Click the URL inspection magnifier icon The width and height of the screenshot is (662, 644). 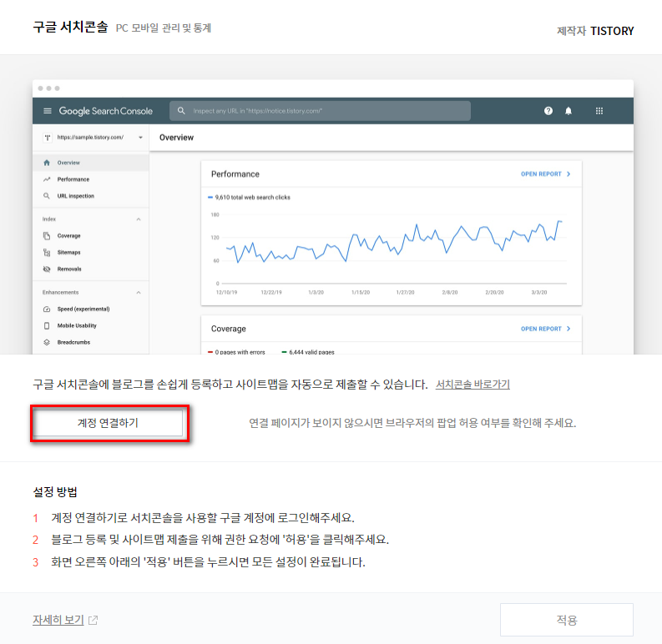tap(47, 196)
